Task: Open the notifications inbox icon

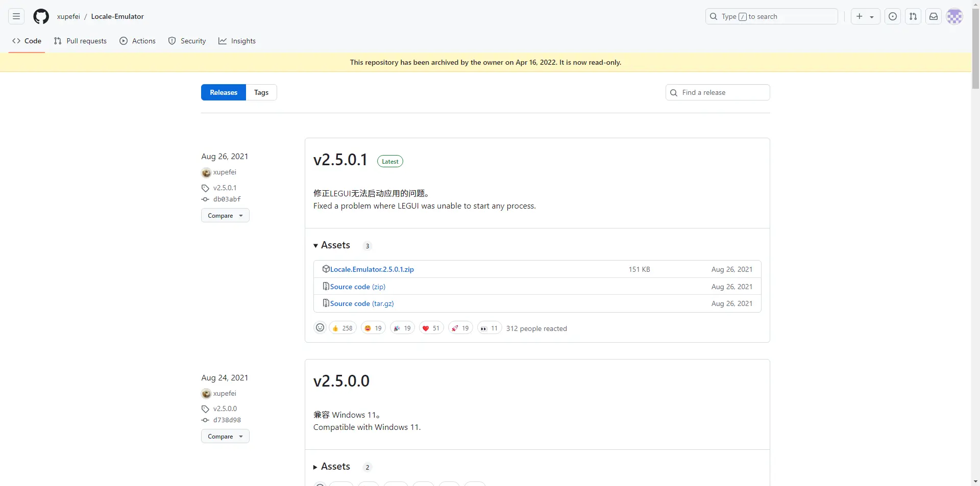Action: (x=934, y=16)
